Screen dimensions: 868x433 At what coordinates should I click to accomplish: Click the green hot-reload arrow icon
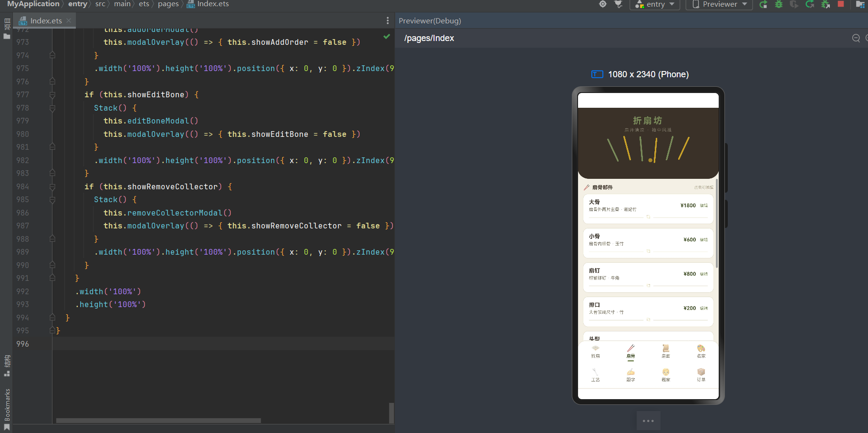pyautogui.click(x=810, y=4)
